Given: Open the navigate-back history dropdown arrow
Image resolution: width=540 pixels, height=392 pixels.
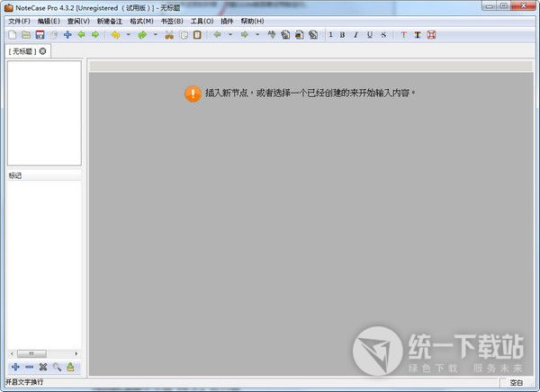Looking at the screenshot, I should click(230, 35).
